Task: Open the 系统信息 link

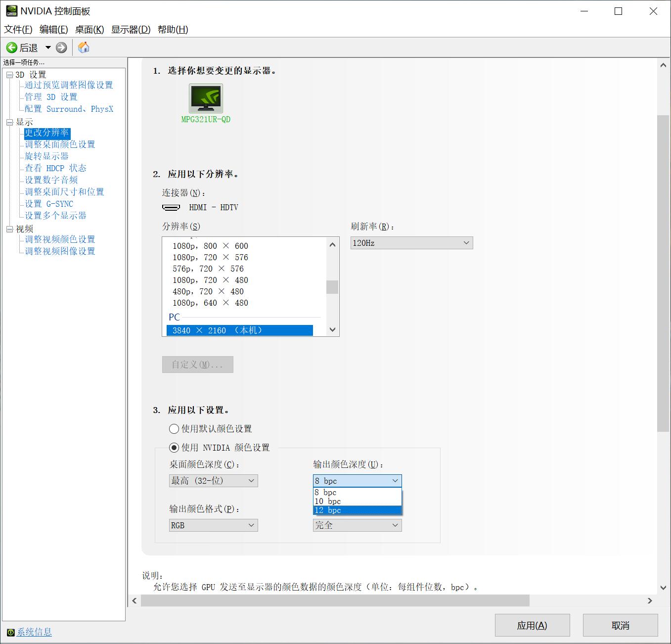Action: click(34, 632)
